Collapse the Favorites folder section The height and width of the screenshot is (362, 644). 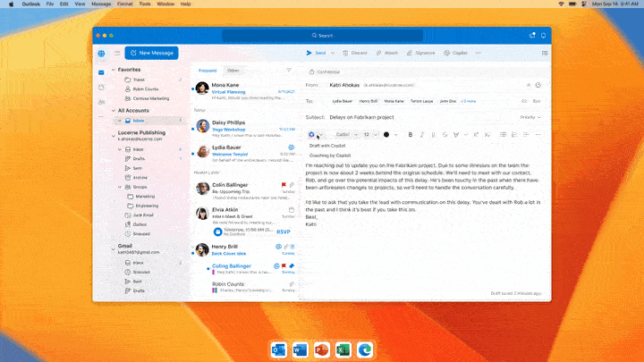(x=113, y=69)
